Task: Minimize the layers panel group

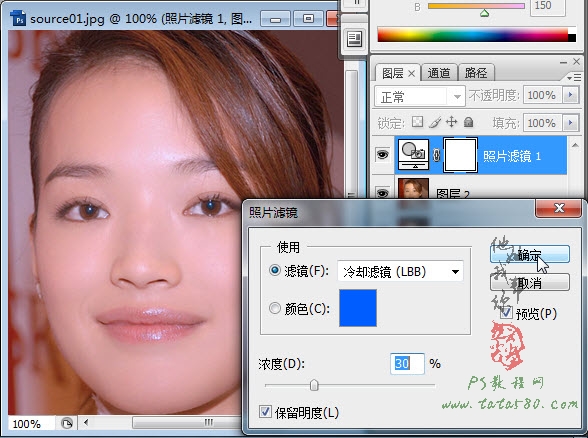Action: (x=563, y=62)
